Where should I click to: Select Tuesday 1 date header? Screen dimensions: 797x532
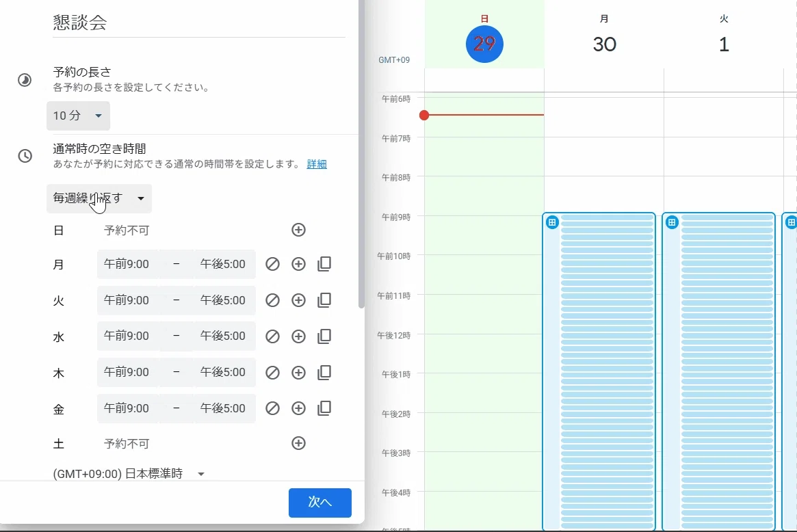click(x=724, y=44)
